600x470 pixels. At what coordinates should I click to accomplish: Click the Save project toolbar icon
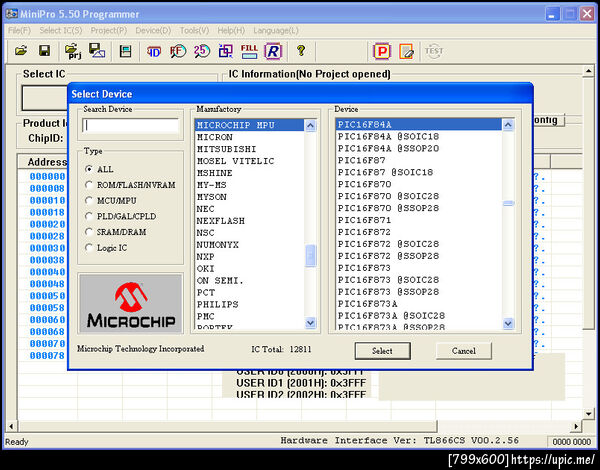point(97,51)
